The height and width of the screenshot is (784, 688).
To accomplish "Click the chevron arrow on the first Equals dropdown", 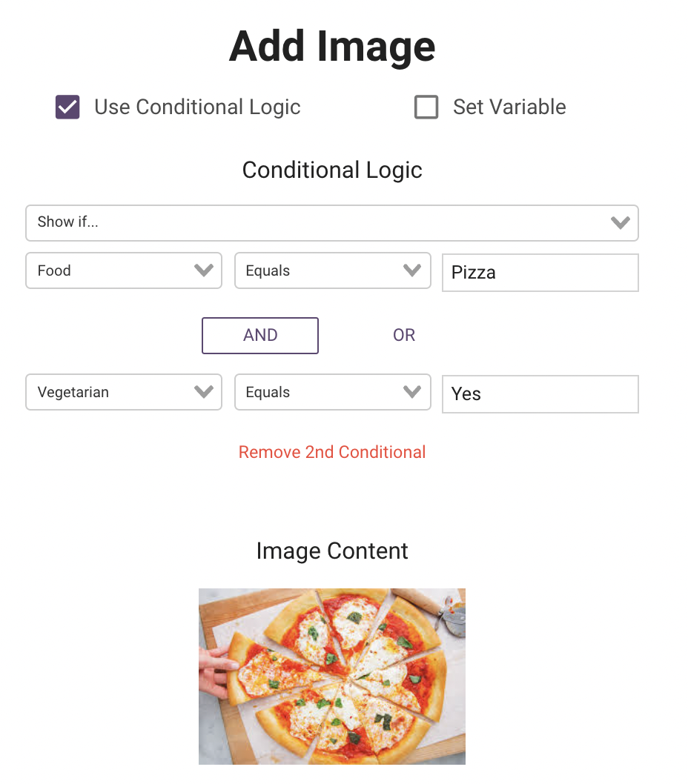I will (x=412, y=270).
